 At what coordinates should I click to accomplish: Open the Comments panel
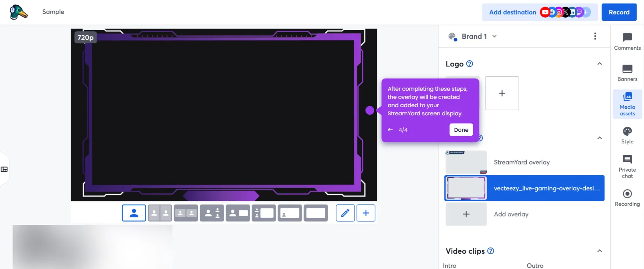pyautogui.click(x=627, y=41)
